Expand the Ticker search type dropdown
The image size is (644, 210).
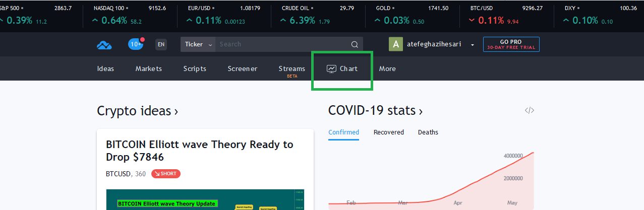198,44
